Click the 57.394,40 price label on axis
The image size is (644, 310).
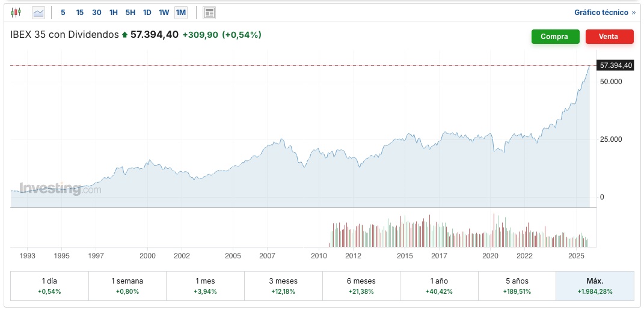615,65
